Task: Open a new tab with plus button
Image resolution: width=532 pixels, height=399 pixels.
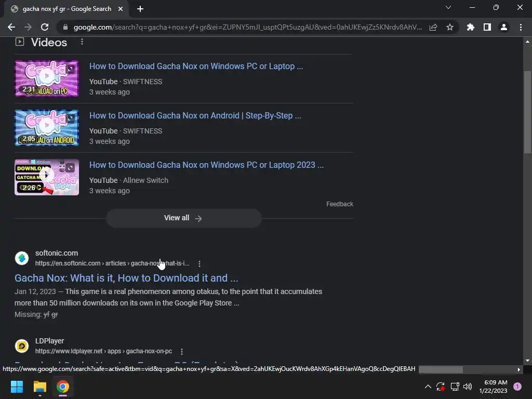Action: tap(140, 9)
